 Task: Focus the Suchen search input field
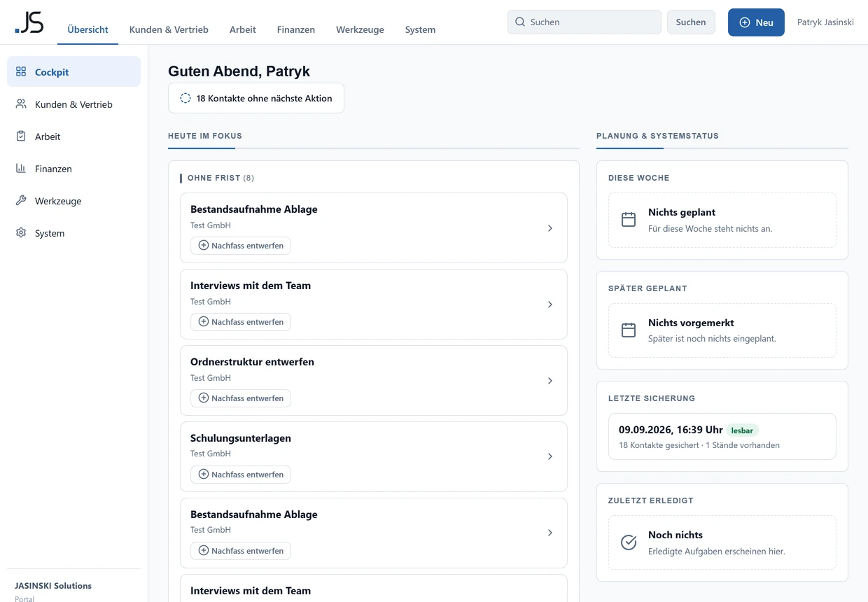584,22
